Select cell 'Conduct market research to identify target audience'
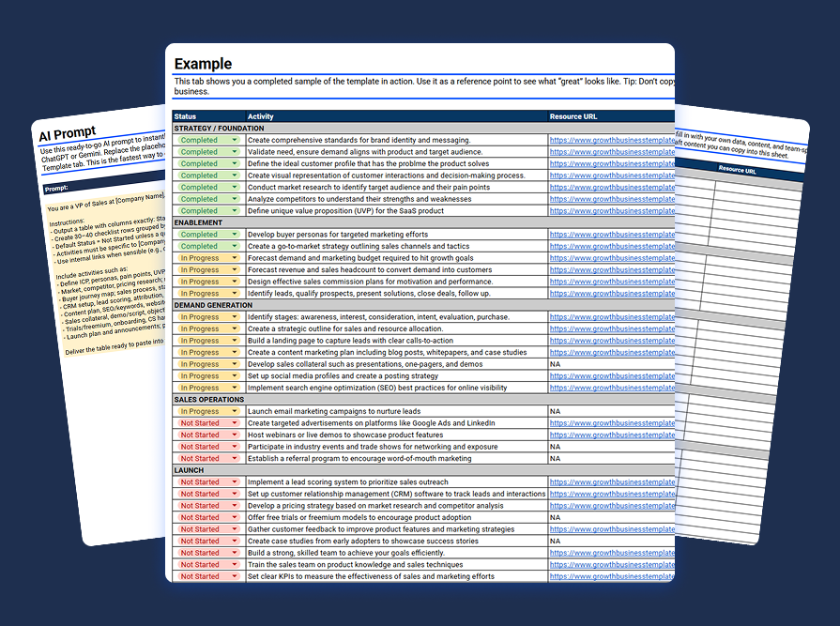This screenshot has width=840, height=626. 397,187
